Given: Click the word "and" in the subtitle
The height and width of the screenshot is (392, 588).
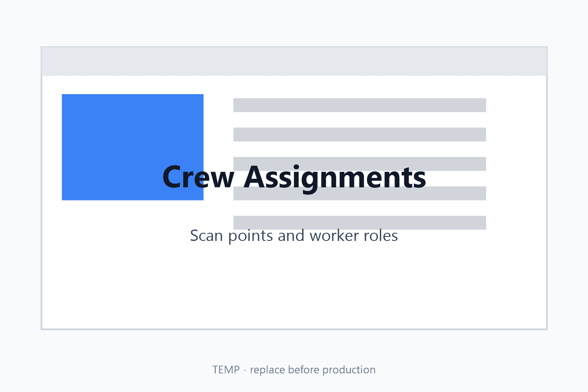Looking at the screenshot, I should pos(291,236).
